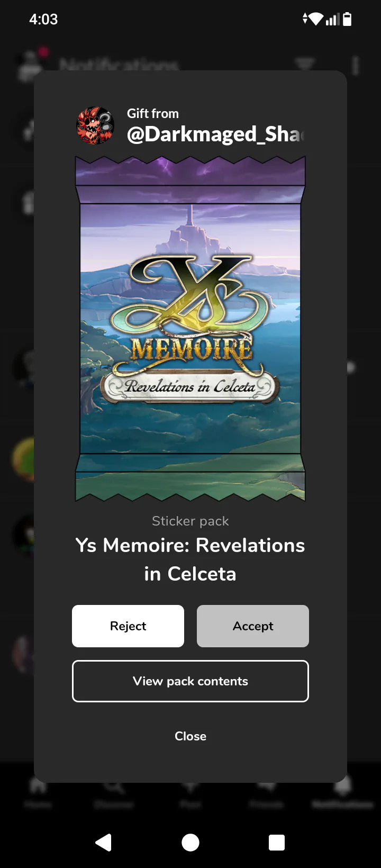
Task: Open the blurred three-dot overflow menu
Action: click(x=356, y=66)
